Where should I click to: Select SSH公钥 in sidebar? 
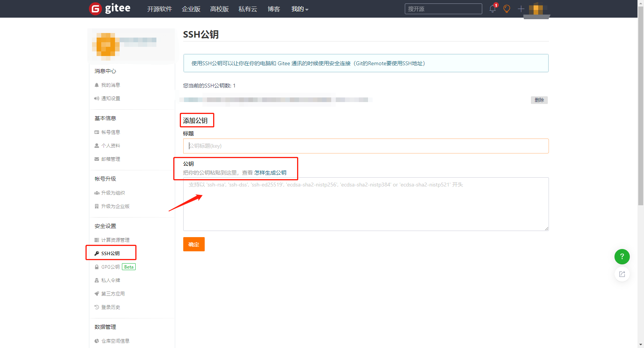coord(107,254)
